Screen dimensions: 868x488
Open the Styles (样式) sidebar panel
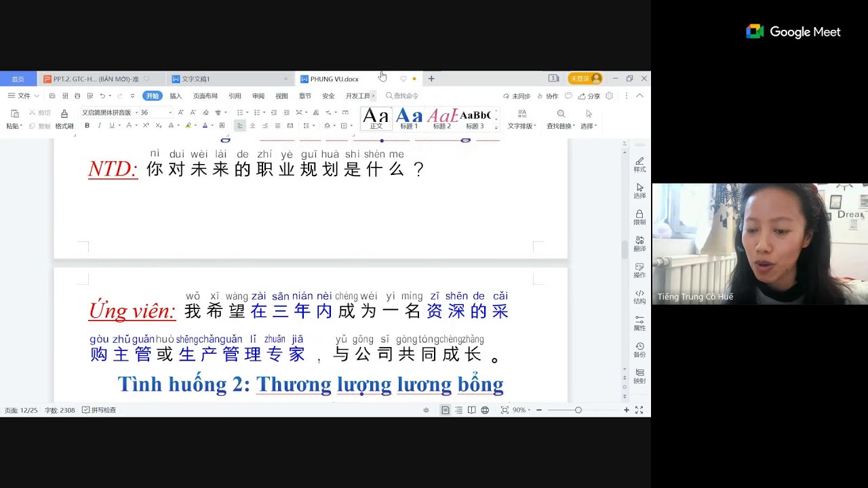click(x=639, y=164)
